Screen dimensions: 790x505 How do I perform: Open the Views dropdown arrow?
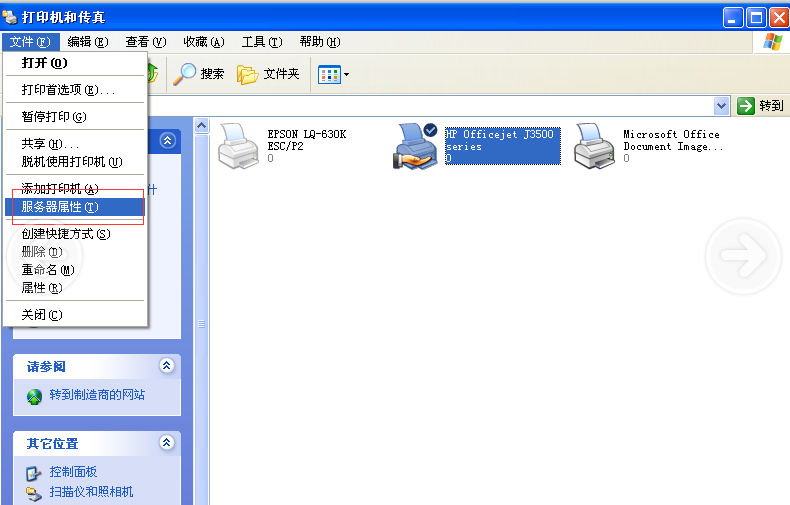pos(346,74)
